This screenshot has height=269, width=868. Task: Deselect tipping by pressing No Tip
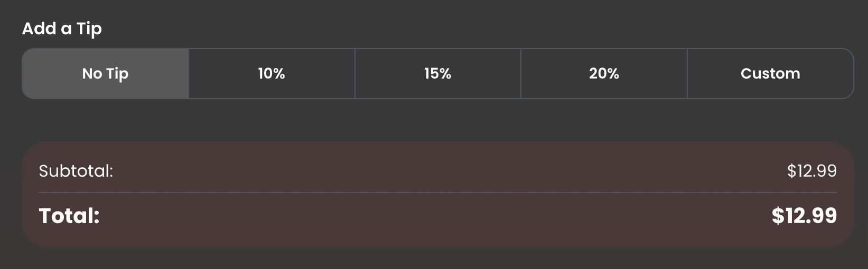tap(105, 74)
